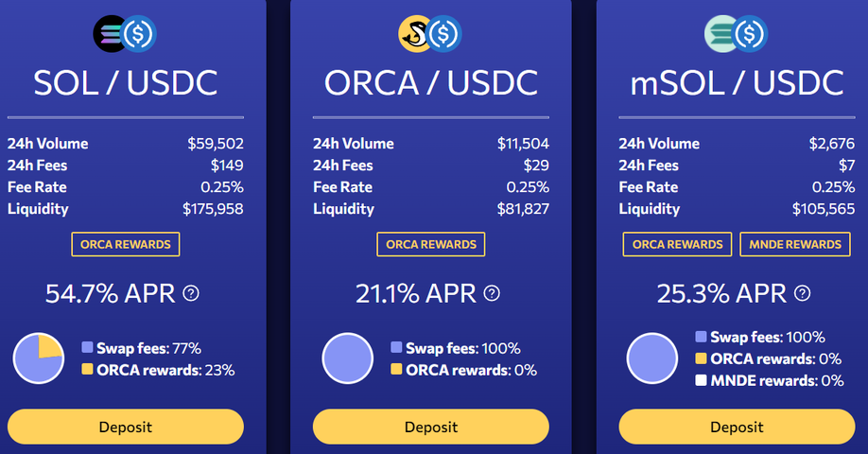Click the SOL/USDC rewards pie chart
Image resolution: width=868 pixels, height=454 pixels.
(x=39, y=358)
